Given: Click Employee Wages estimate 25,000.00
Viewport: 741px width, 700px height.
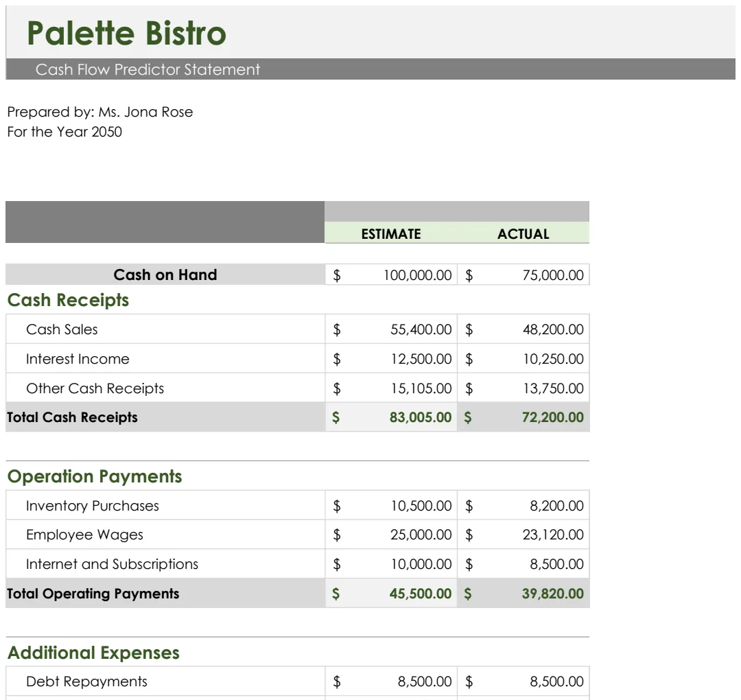Looking at the screenshot, I should coord(391,535).
